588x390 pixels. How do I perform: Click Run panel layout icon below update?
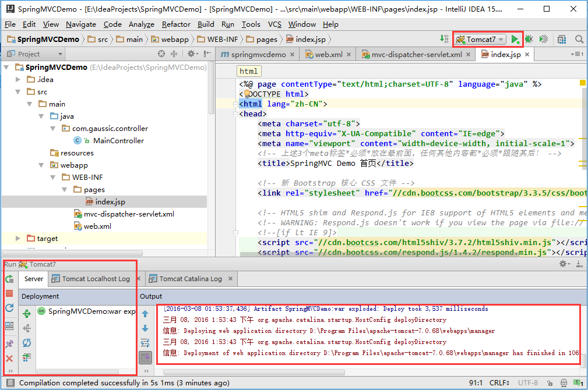pyautogui.click(x=9, y=325)
